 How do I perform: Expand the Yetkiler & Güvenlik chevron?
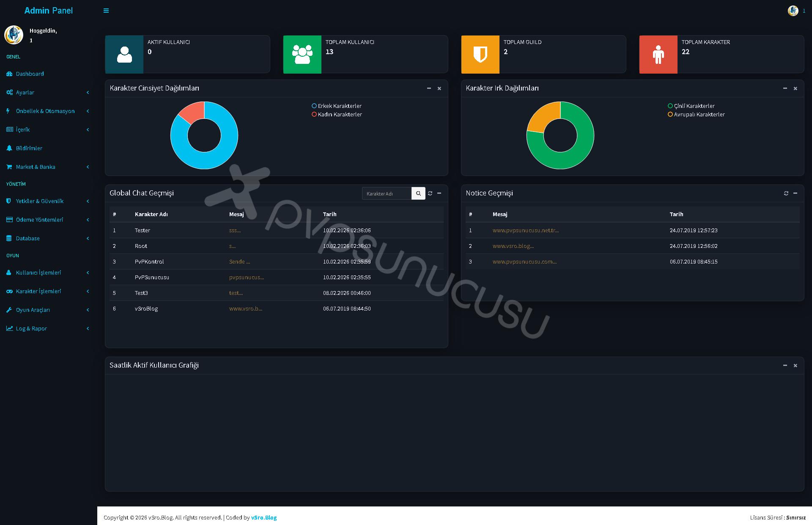click(88, 201)
